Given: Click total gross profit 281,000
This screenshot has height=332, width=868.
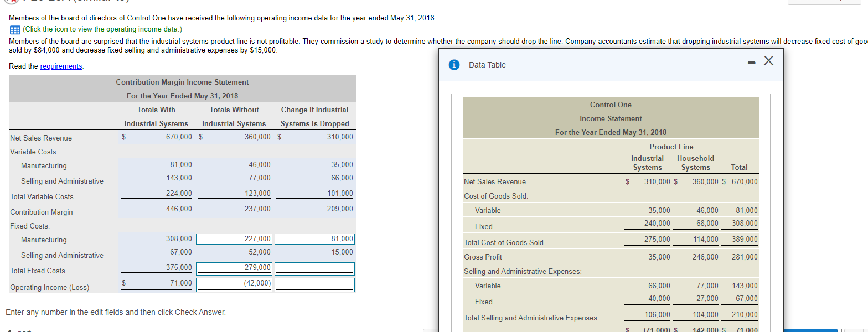Looking at the screenshot, I should [745, 257].
